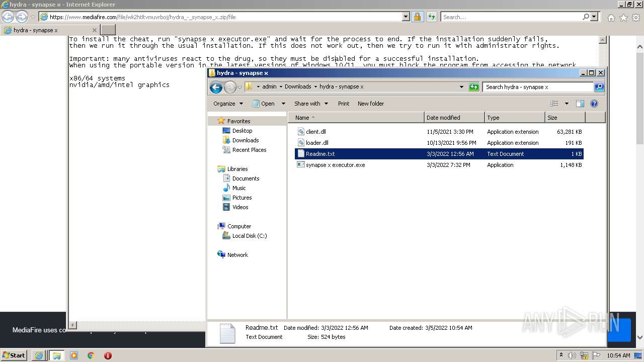Screen dimensions: 644x362
Task: Click the Start button
Action: point(14,355)
